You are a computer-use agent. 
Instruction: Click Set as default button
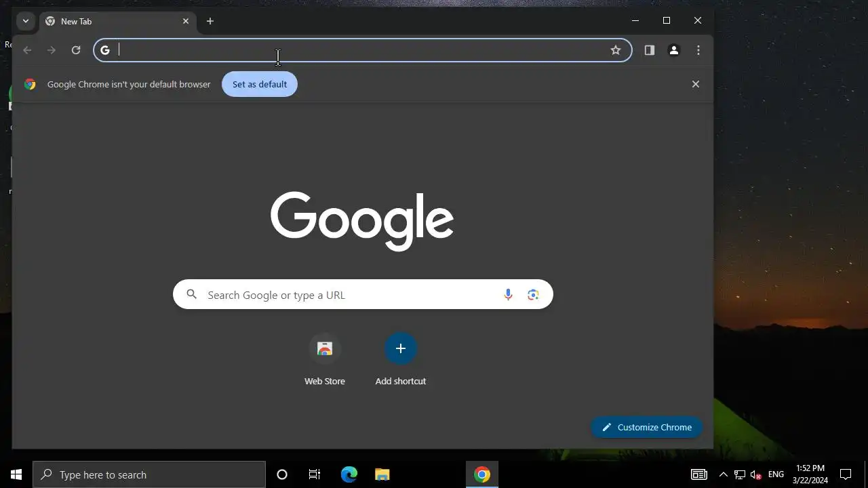coord(260,84)
